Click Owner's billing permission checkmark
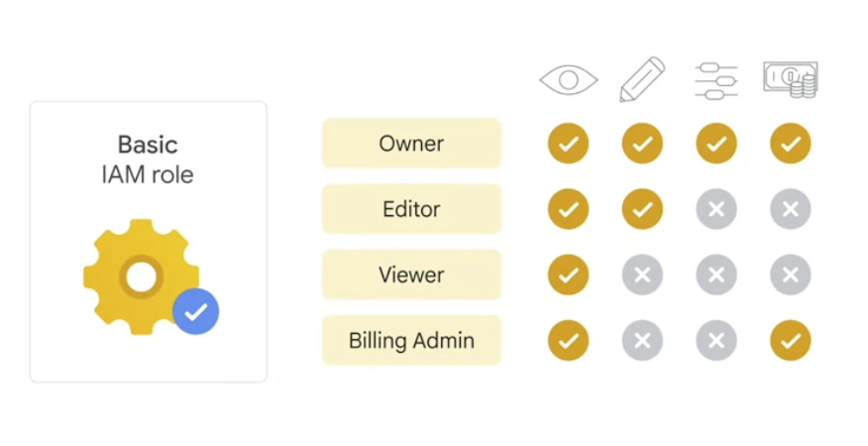This screenshot has width=868, height=446. (790, 144)
